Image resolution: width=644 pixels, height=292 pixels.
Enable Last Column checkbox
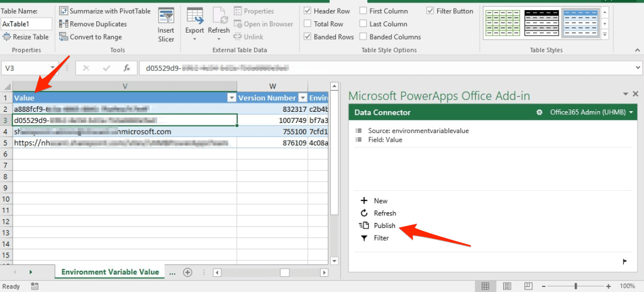tap(363, 24)
